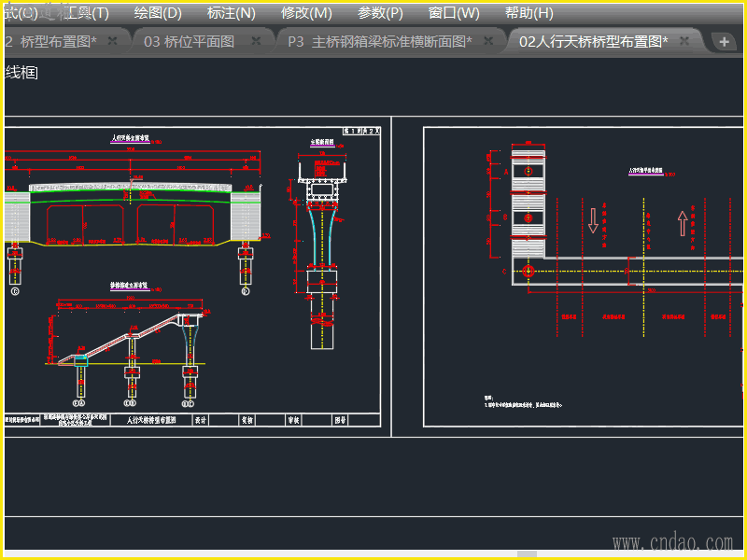Activate the 02人行天桥桥型布置图 tab
Screen dimensions: 747x560
tap(593, 41)
